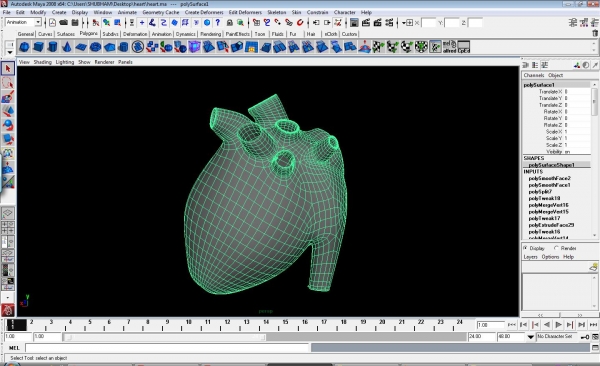The image size is (600, 366).
Task: Click the shelf trash can icon
Action: tap(595, 33)
